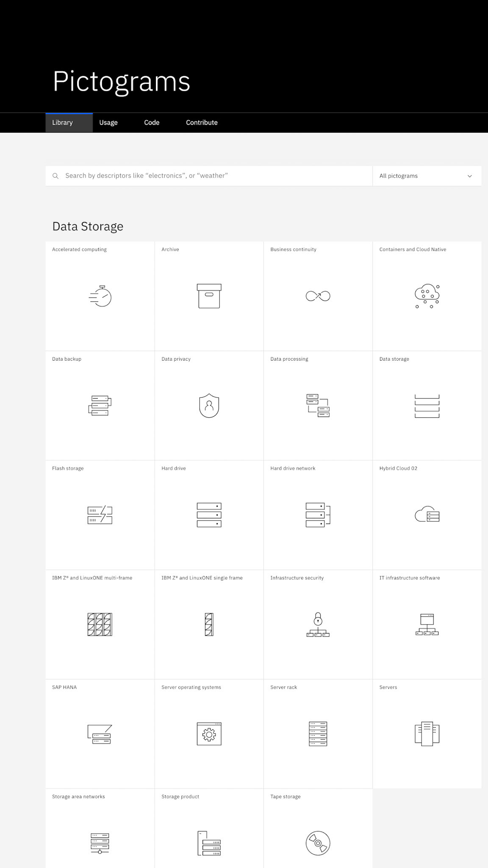Screen dimensions: 488x868
Task: Click the 'Server operating systems' label
Action: [x=191, y=687]
